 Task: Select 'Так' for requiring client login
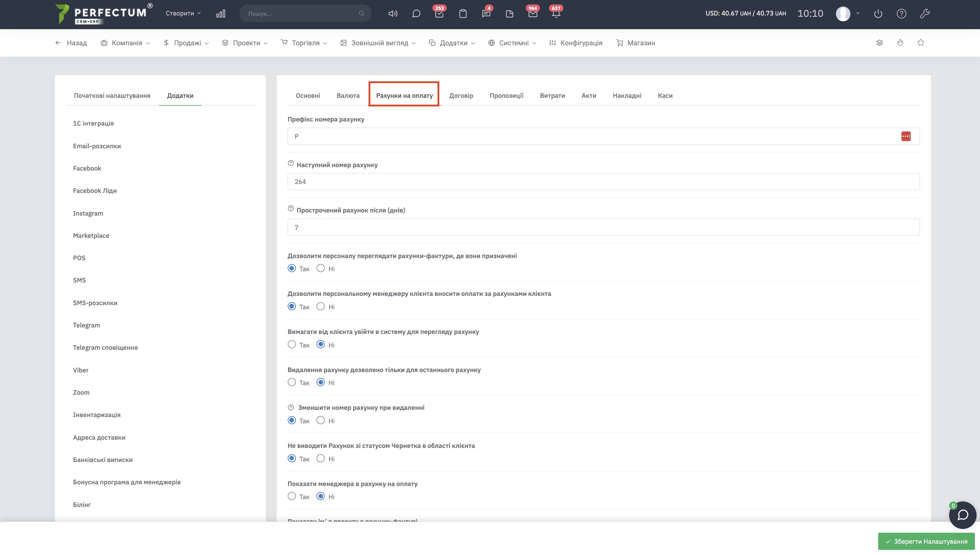click(x=292, y=345)
